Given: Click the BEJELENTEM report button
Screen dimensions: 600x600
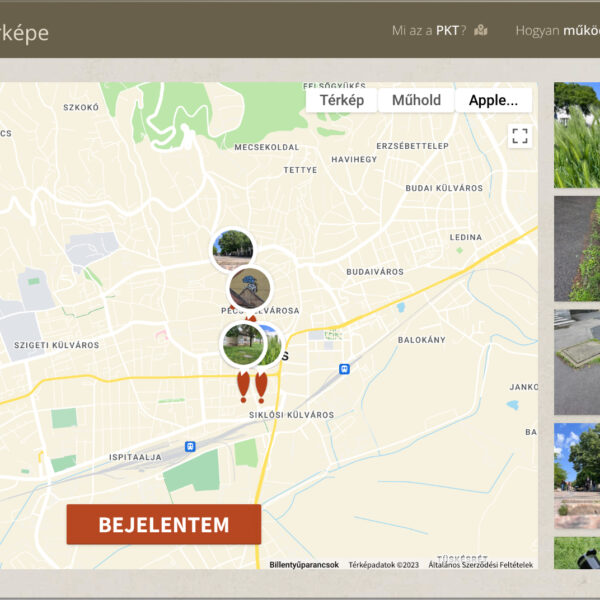Looking at the screenshot, I should point(164,524).
